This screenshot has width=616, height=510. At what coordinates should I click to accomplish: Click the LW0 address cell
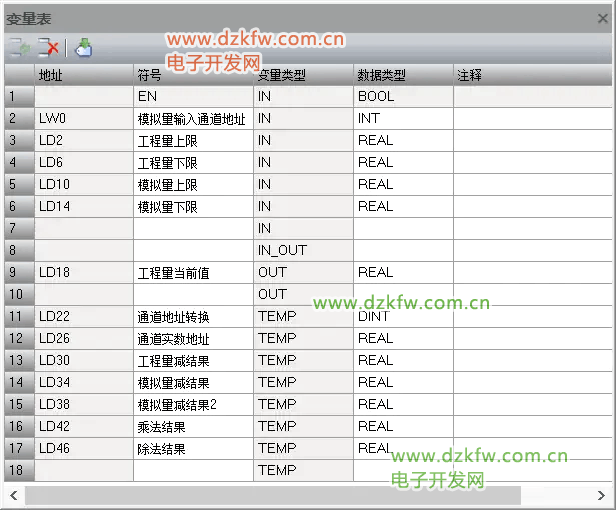84,118
